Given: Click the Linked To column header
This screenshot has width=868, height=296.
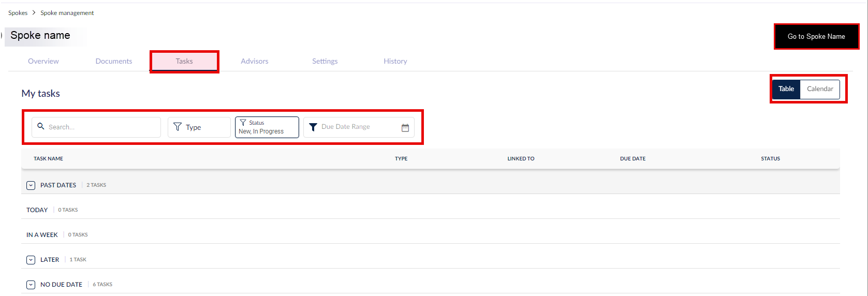Looking at the screenshot, I should coord(521,159).
